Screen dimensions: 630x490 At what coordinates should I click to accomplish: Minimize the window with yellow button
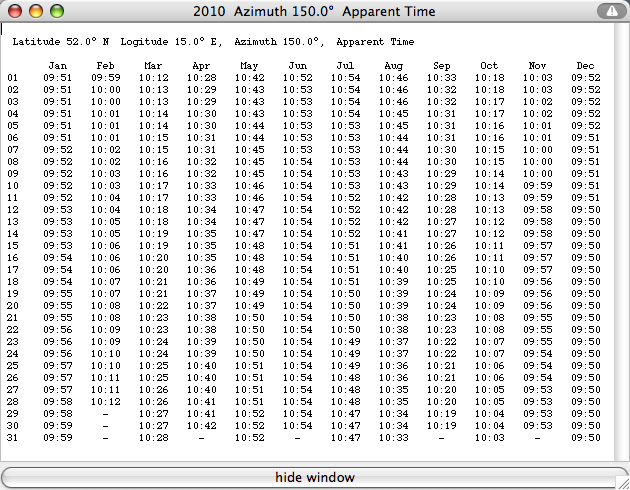36,11
